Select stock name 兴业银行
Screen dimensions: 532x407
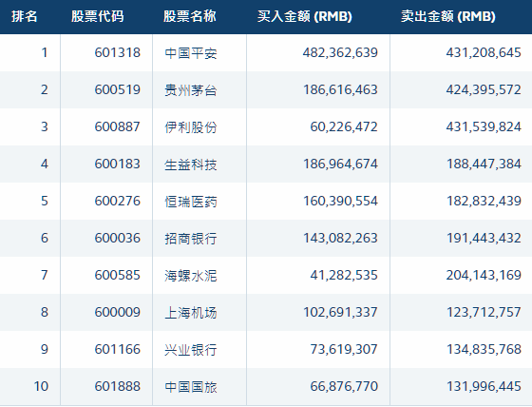[191, 350]
